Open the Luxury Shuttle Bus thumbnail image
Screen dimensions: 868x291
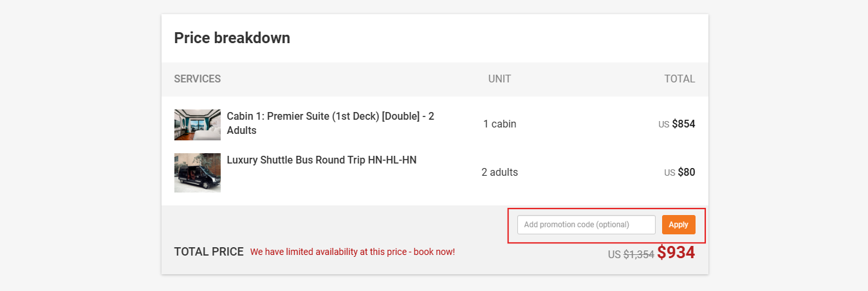coord(198,173)
